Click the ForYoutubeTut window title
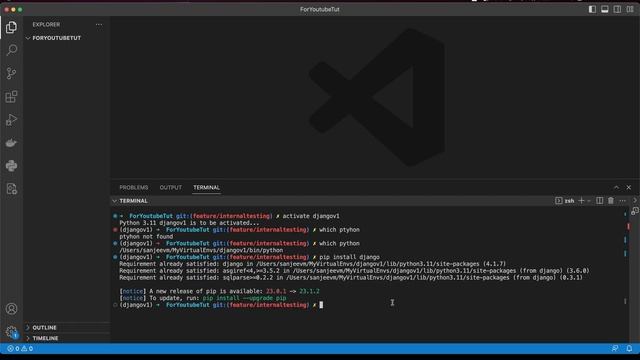The width and height of the screenshot is (640, 360). click(x=320, y=9)
